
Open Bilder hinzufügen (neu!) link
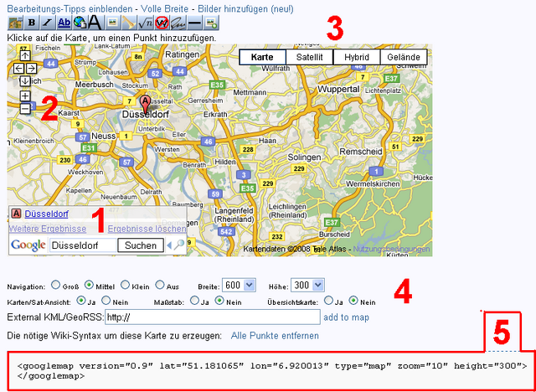point(245,9)
